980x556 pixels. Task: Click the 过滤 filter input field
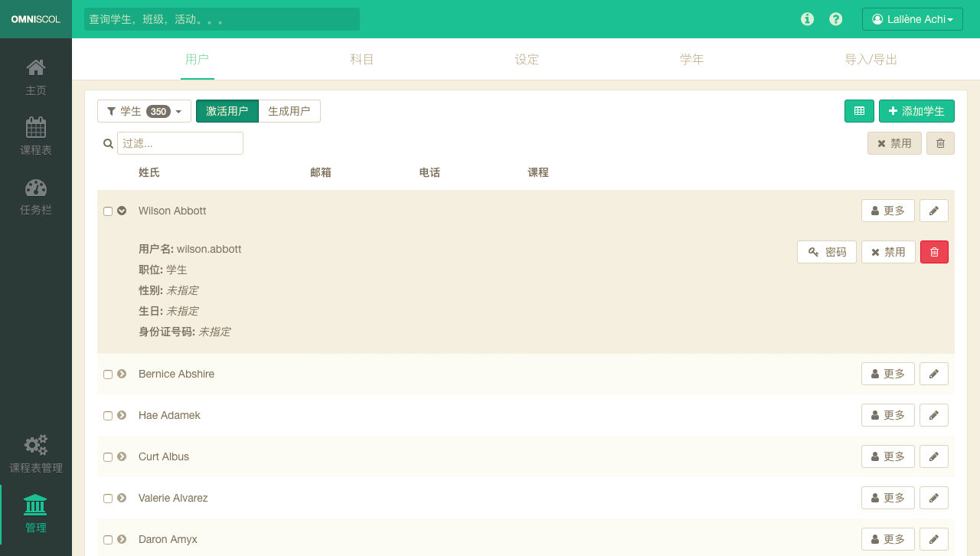tap(180, 143)
